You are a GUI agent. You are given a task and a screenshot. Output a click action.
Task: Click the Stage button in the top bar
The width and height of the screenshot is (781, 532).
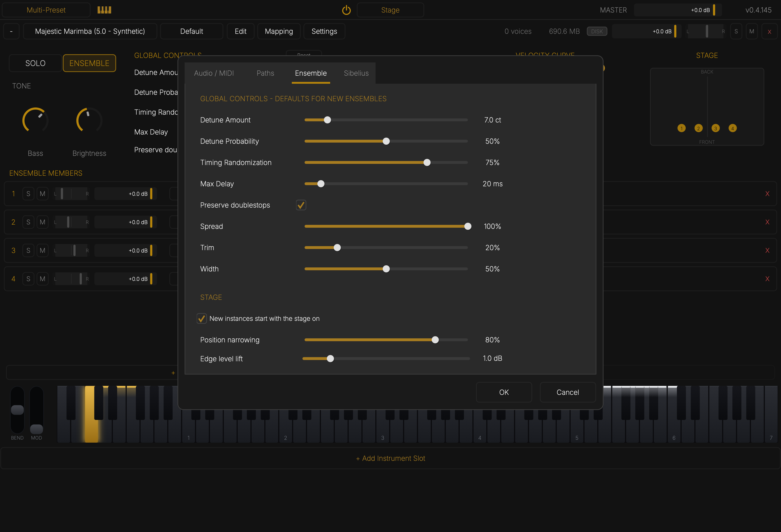point(390,10)
